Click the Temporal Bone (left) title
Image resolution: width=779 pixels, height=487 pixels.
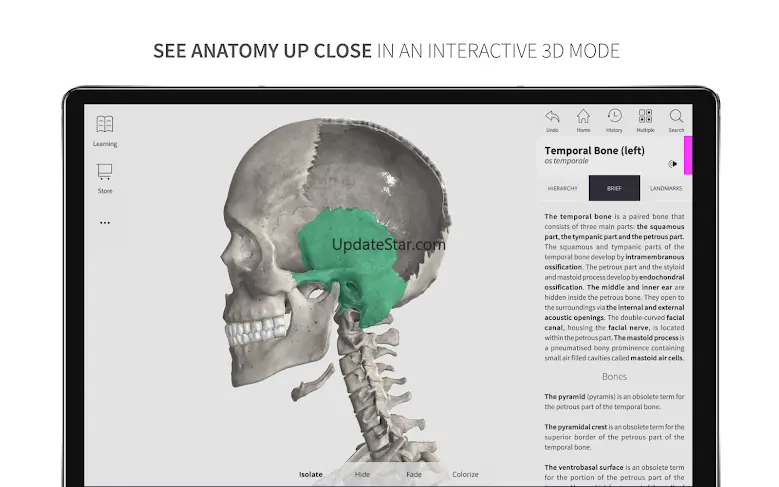(x=595, y=151)
